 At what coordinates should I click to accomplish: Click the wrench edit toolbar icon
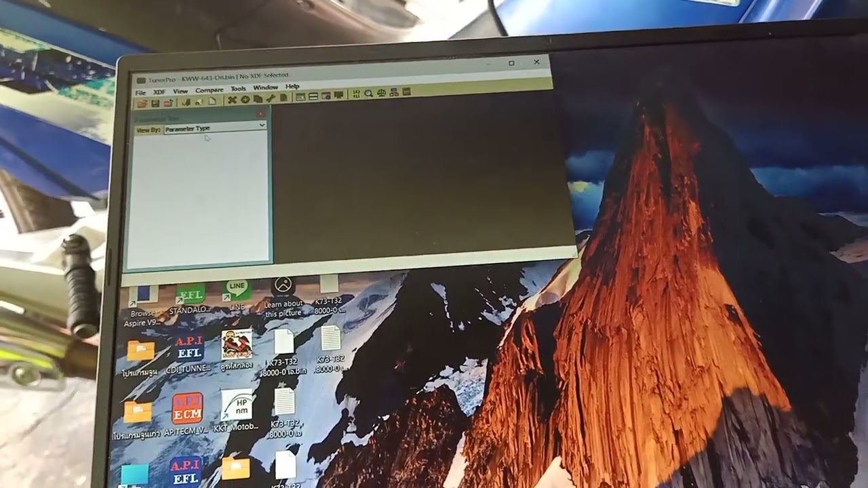(x=271, y=98)
